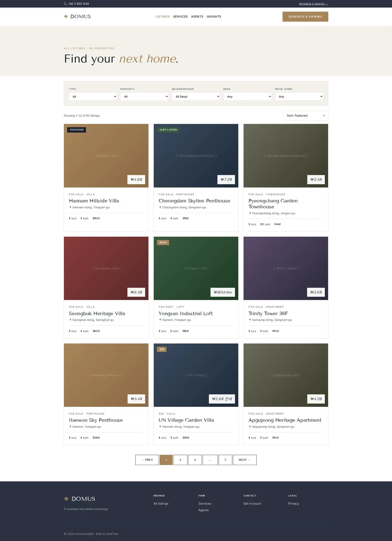Open UN Village Garden Villa title
392x541 pixels.
[x=186, y=420]
